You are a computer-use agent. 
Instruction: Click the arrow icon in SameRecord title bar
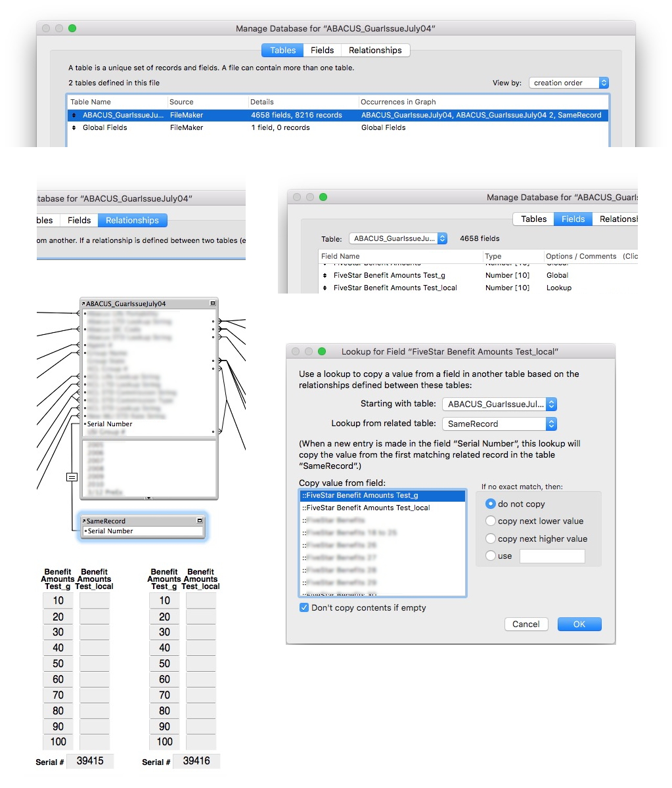84,521
